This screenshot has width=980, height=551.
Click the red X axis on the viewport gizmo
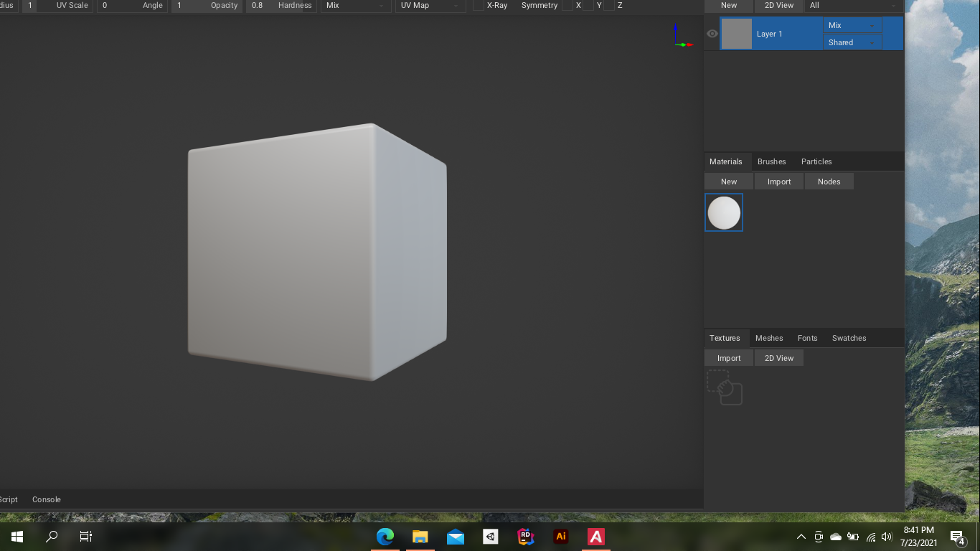(690, 44)
